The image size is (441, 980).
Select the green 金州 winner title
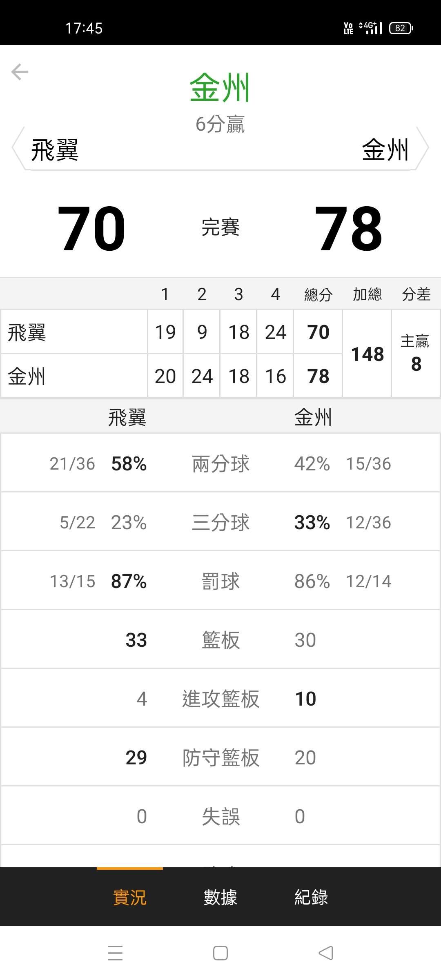(220, 87)
